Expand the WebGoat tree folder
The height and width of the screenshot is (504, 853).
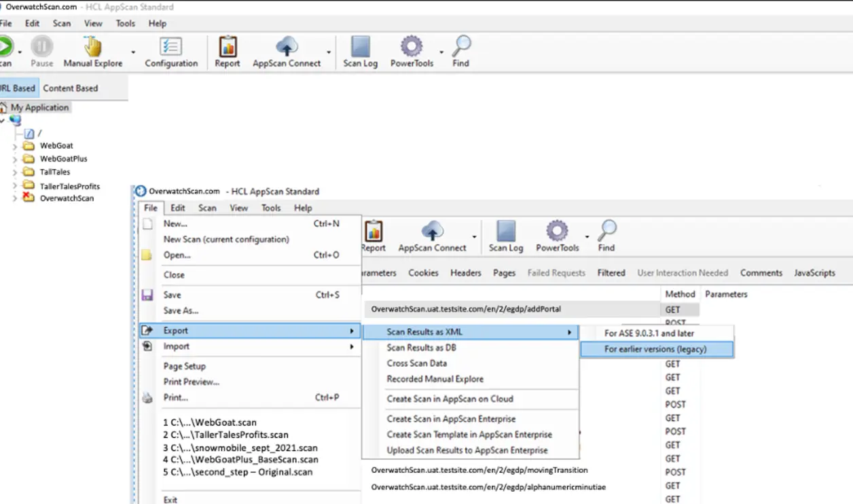[x=15, y=146]
